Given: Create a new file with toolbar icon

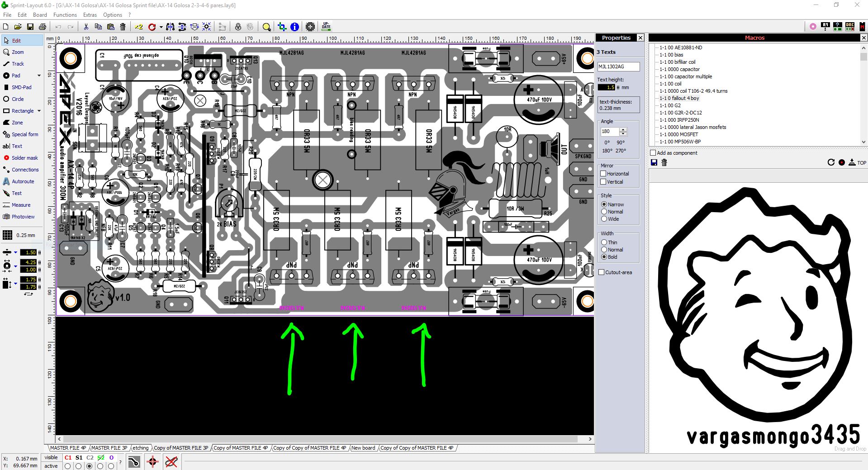Looking at the screenshot, I should tap(6, 27).
